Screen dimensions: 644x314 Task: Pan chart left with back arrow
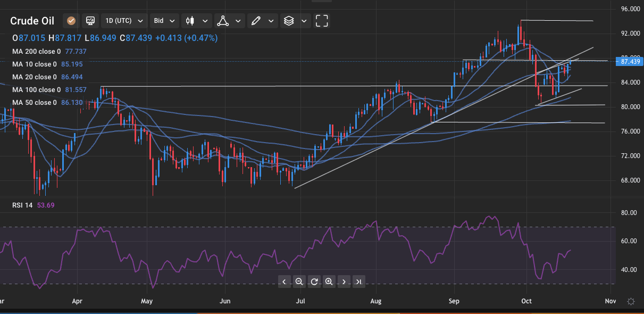point(284,282)
